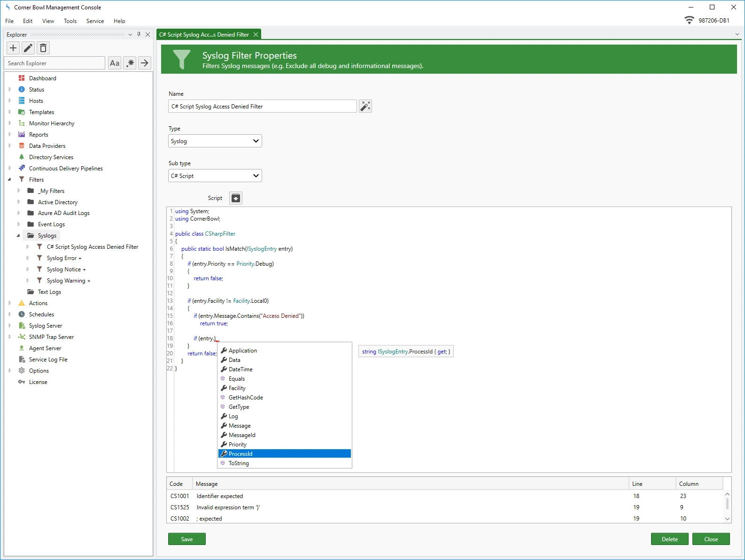Click the magic wand icon beside Name field
The height and width of the screenshot is (560, 745).
coord(365,106)
